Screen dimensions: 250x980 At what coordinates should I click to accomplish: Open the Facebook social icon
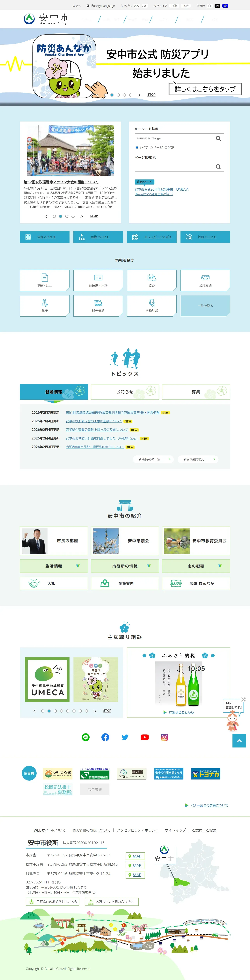tap(105, 737)
